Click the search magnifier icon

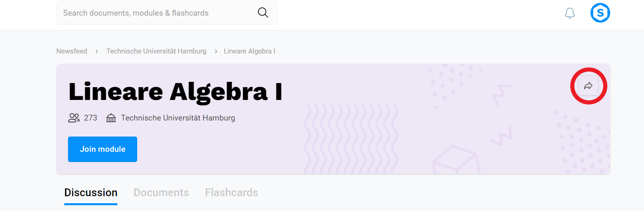pyautogui.click(x=263, y=13)
